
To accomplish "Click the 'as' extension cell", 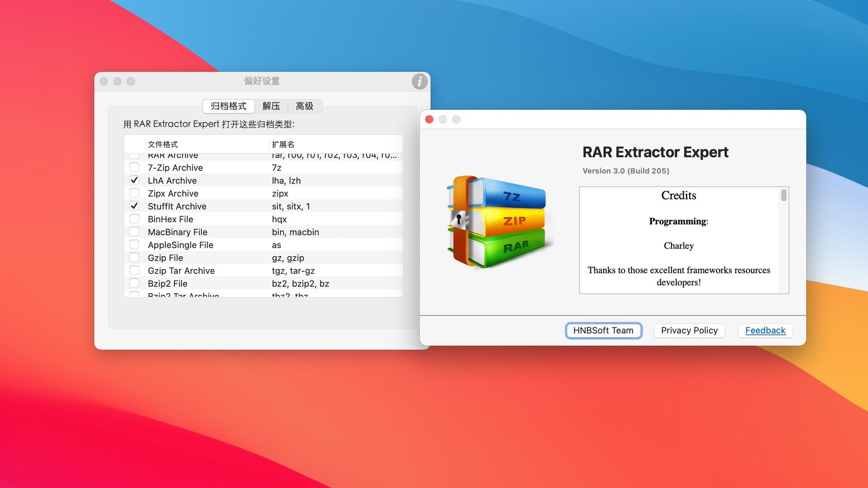I will [x=276, y=245].
